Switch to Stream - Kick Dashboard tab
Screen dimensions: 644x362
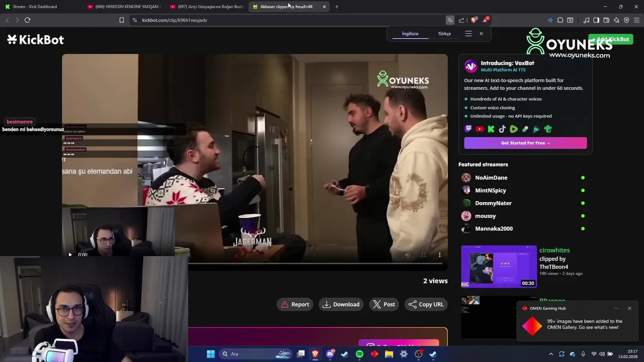(x=40, y=7)
